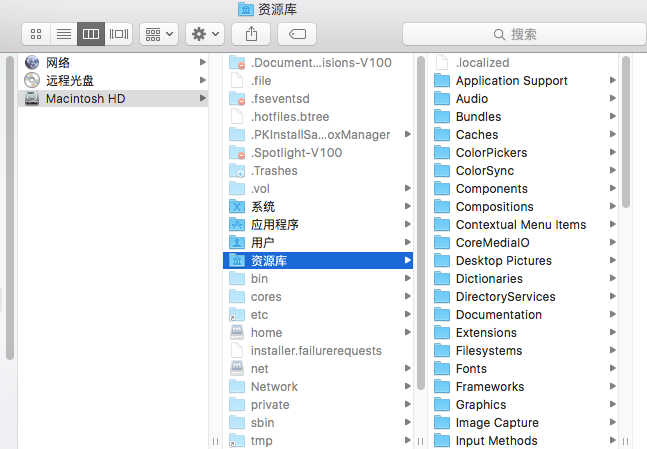Viewport: 647px width, 449px height.
Task: Select the Fonts folder icon
Action: 442,368
